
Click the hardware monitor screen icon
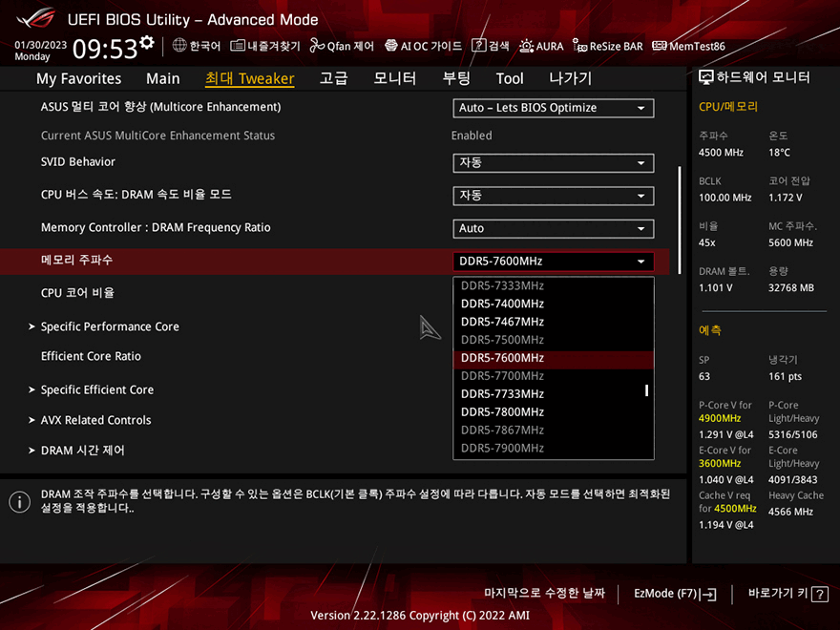(x=706, y=77)
